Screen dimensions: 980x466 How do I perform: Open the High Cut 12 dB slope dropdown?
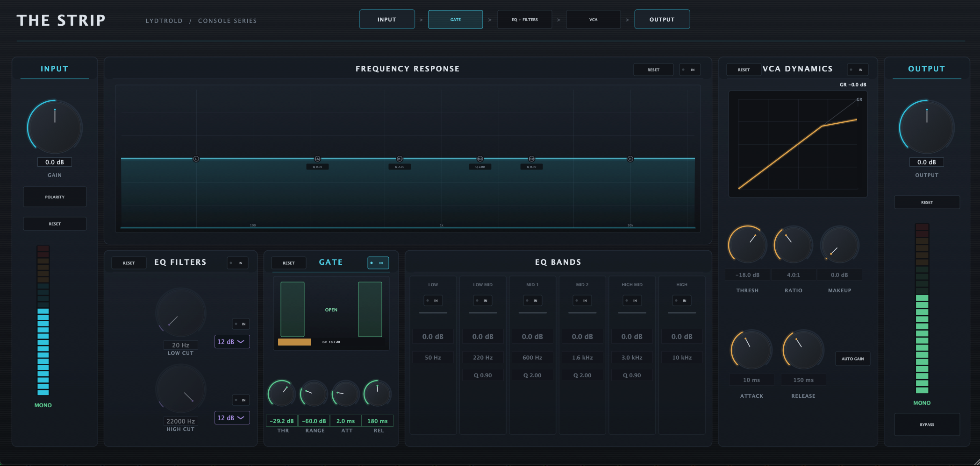click(232, 418)
